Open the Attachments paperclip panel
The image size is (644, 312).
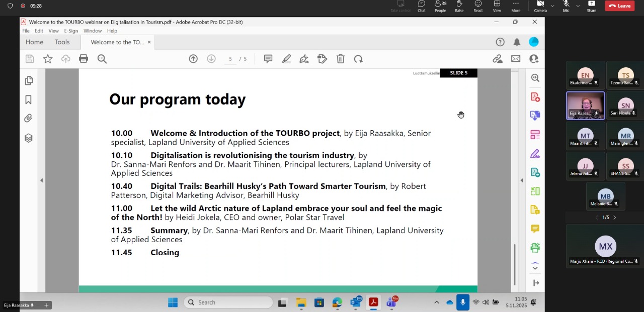pyautogui.click(x=29, y=119)
